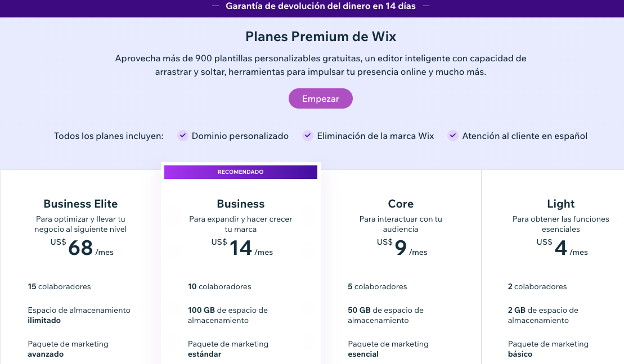Viewport: 624px width, 364px height.
Task: Choose the Core plan heading
Action: [401, 204]
